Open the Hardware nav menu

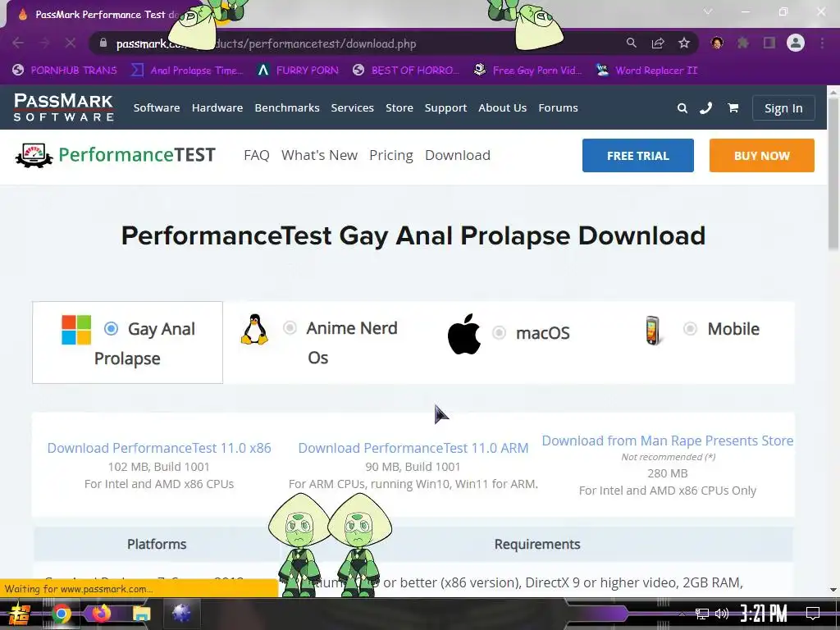pos(217,107)
